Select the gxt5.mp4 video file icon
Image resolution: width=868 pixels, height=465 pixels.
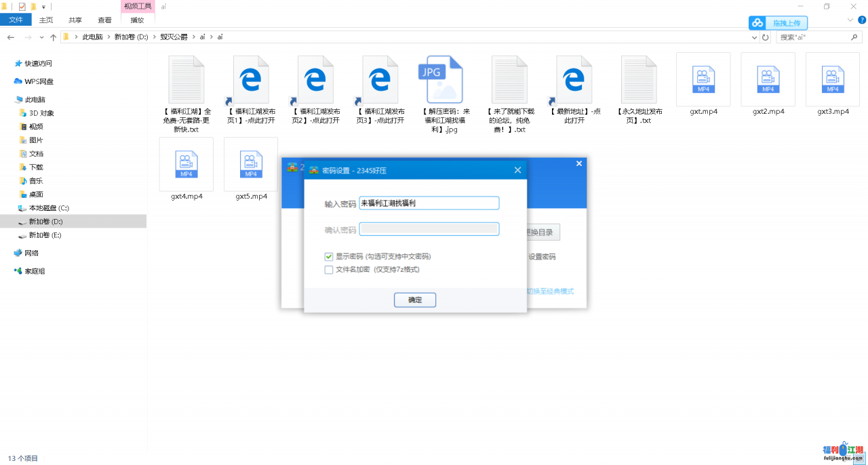[x=251, y=164]
